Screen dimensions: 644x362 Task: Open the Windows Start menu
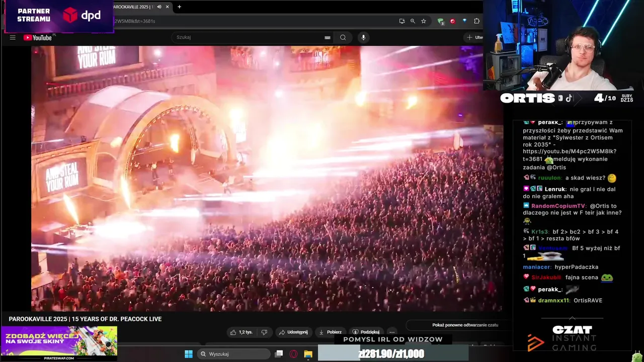point(189,354)
